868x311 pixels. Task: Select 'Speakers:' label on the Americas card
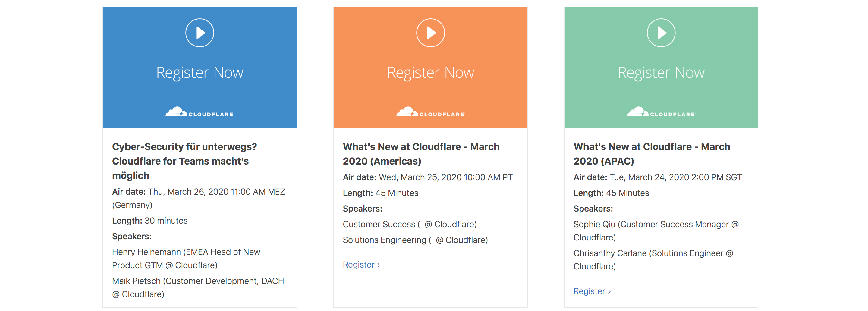tap(363, 209)
